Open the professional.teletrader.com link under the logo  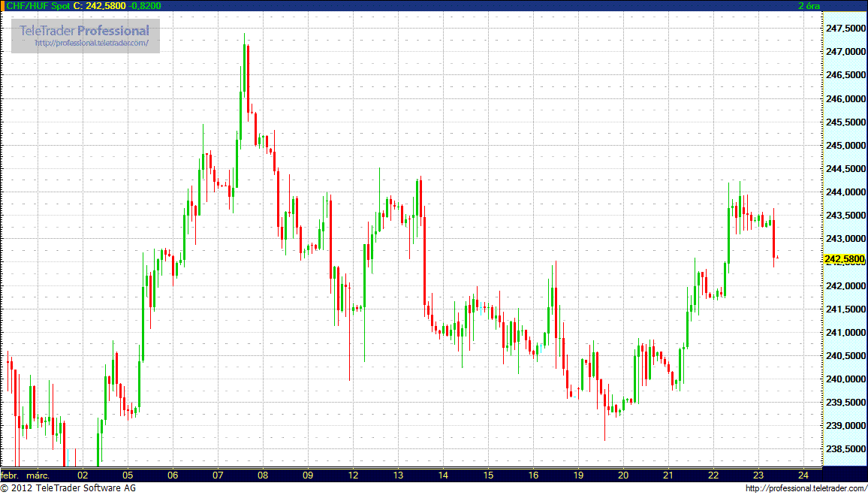pyautogui.click(x=97, y=44)
